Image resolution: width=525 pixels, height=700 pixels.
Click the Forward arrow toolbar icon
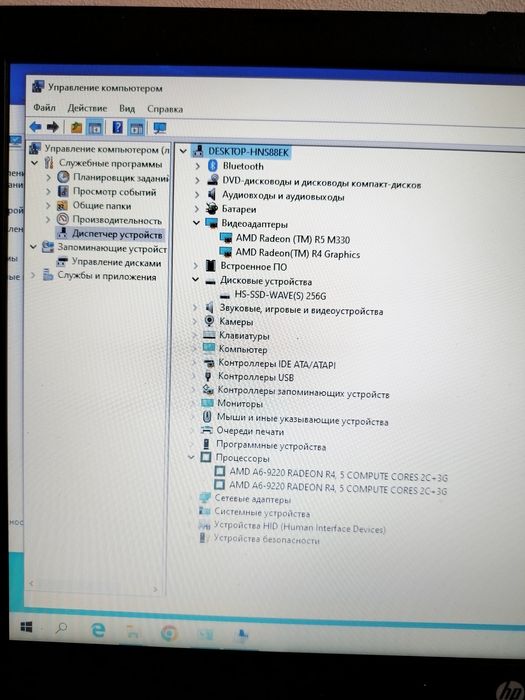pyautogui.click(x=53, y=127)
